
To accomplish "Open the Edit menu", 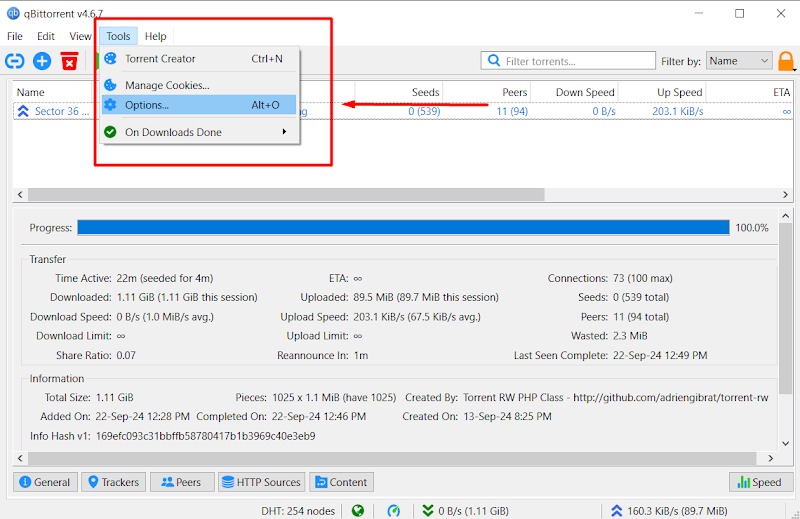I will [45, 36].
